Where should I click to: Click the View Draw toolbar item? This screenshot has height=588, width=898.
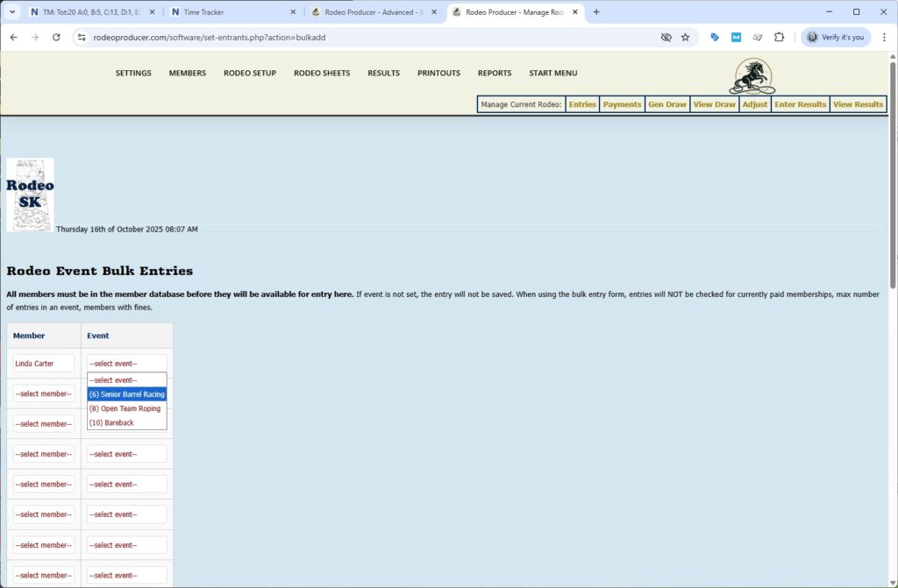[x=712, y=103]
